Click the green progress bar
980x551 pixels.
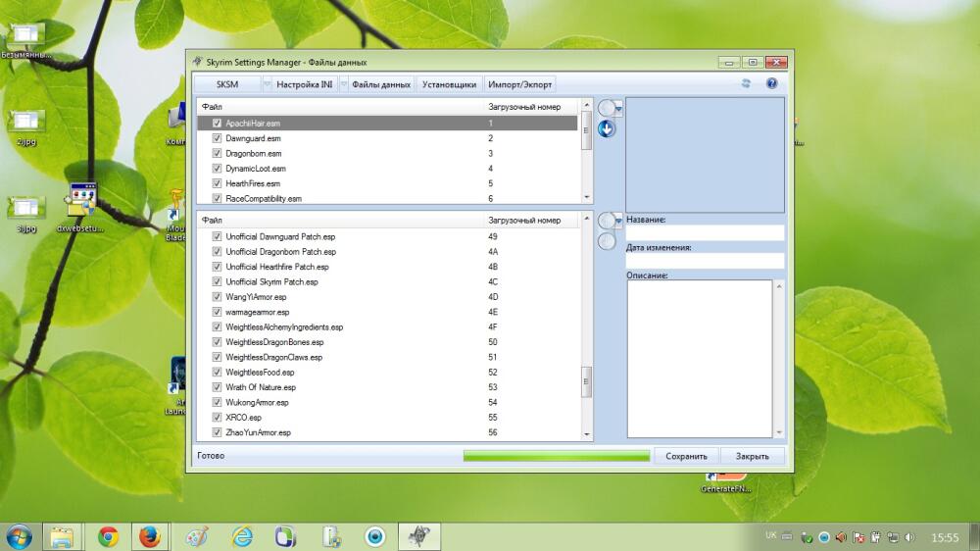(557, 456)
